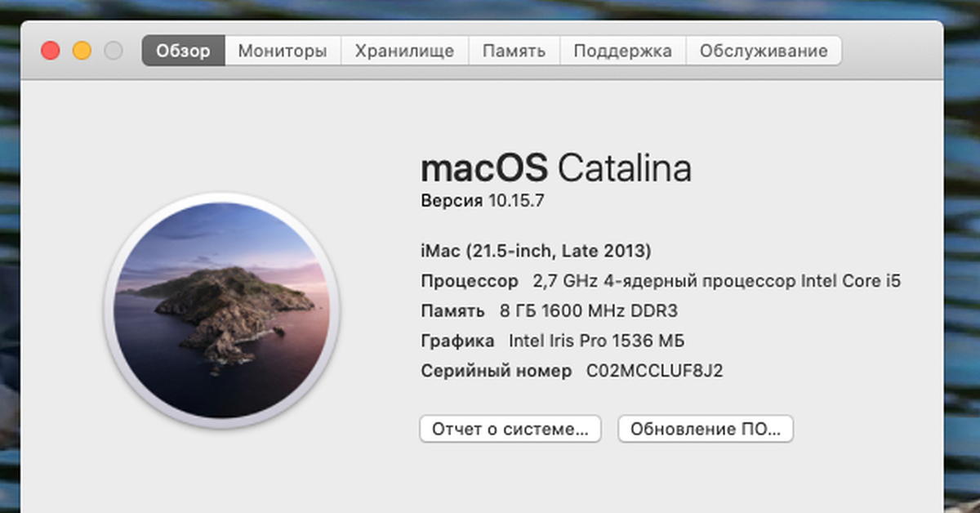Open the Поддержка tab
The image size is (980, 513).
click(625, 50)
